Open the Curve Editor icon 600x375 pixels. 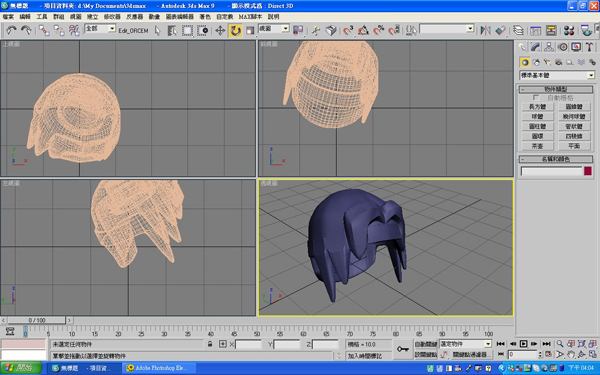tap(535, 30)
